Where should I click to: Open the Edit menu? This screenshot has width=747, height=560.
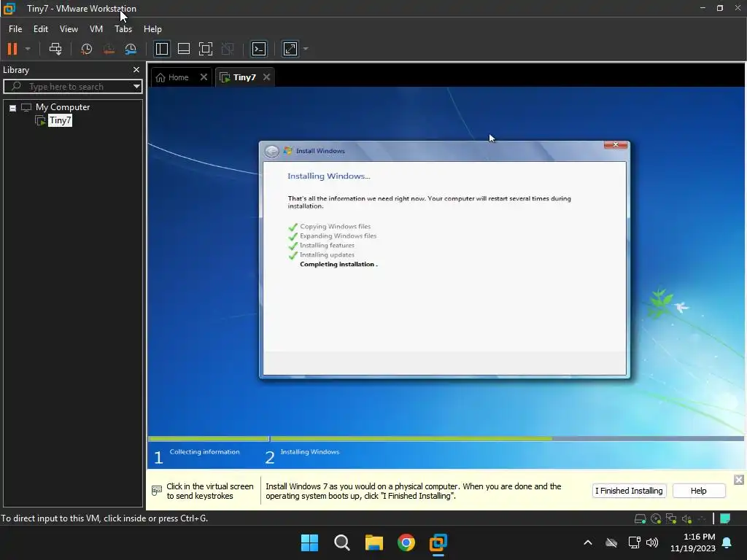pyautogui.click(x=41, y=29)
